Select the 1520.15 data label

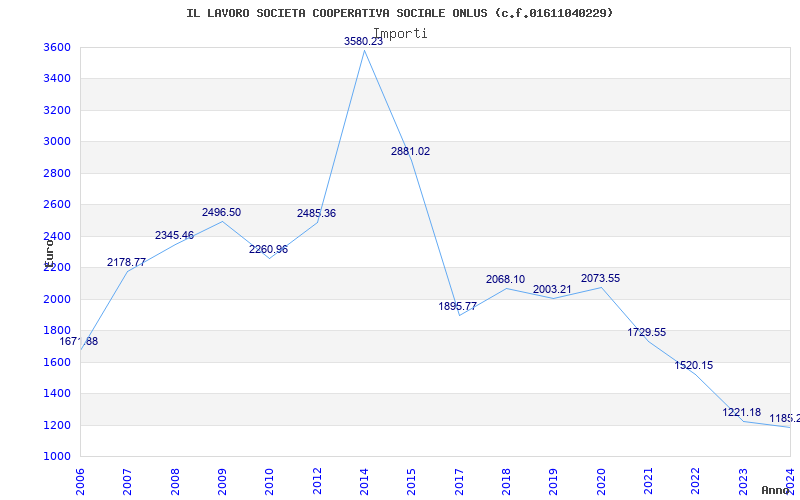click(694, 365)
